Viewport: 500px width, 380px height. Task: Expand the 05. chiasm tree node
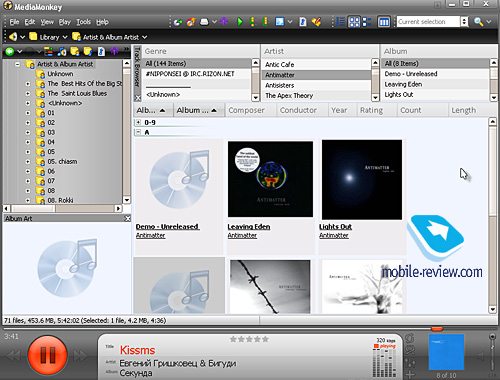click(x=28, y=162)
